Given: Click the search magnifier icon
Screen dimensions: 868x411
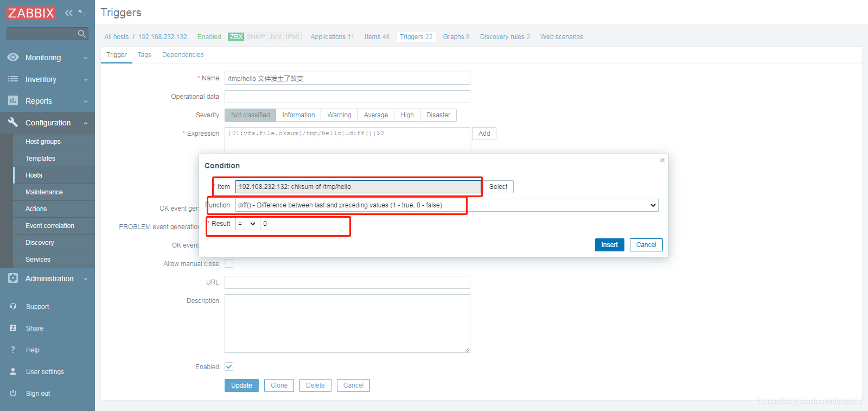Looking at the screenshot, I should [x=82, y=34].
